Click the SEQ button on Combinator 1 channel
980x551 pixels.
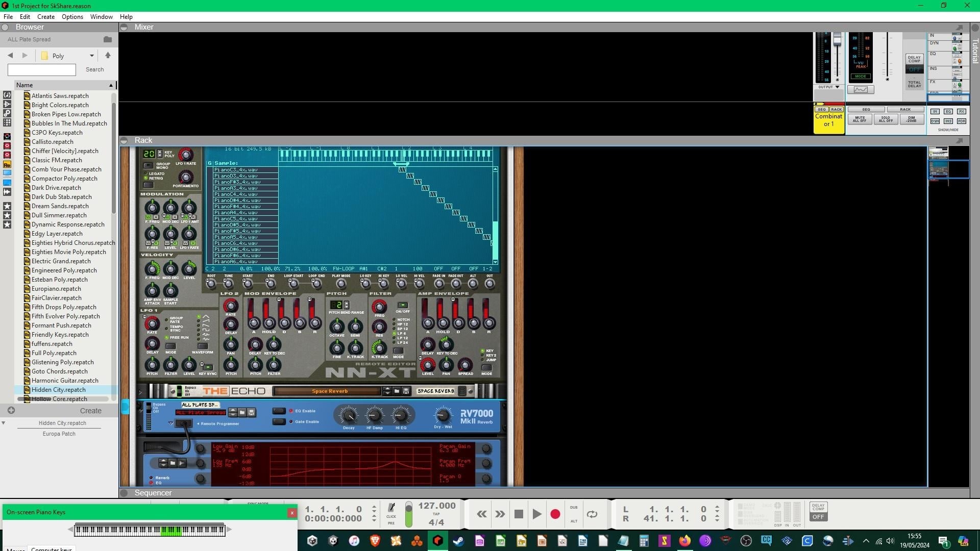coord(822,109)
